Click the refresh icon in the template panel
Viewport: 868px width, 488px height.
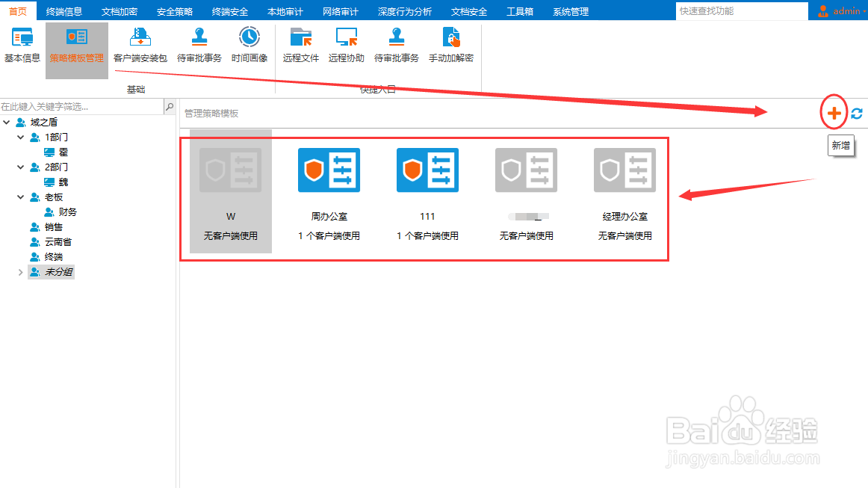(x=856, y=113)
